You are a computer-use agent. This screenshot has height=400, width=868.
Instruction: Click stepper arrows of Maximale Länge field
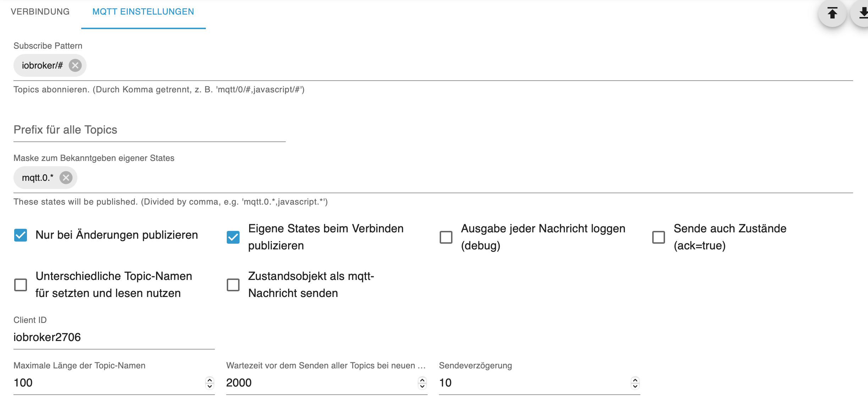coord(210,383)
